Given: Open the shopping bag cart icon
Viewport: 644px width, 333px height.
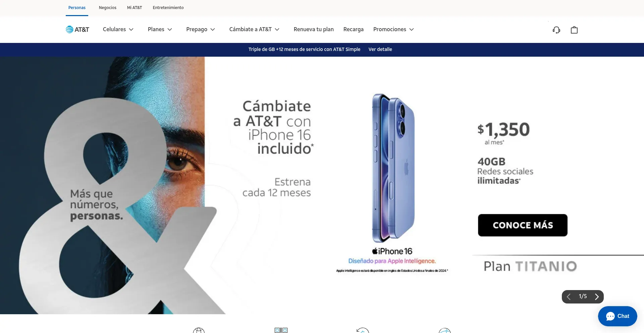Looking at the screenshot, I should click(x=574, y=30).
